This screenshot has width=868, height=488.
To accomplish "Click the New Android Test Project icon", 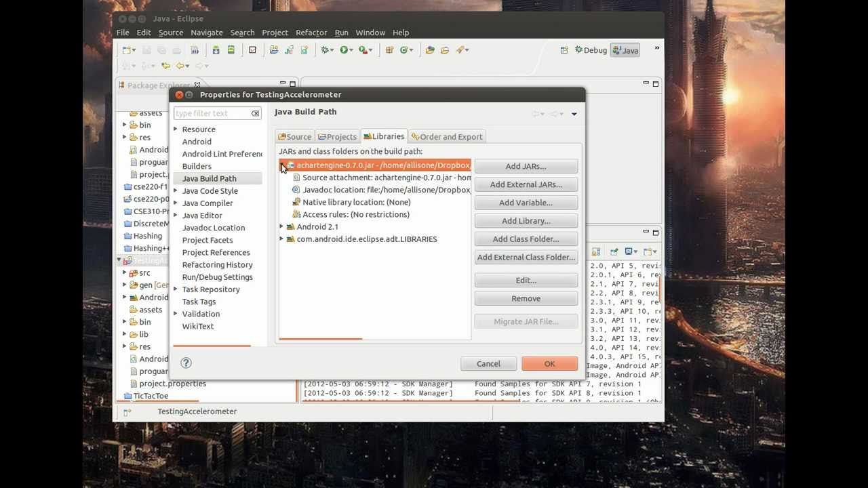I will [289, 49].
